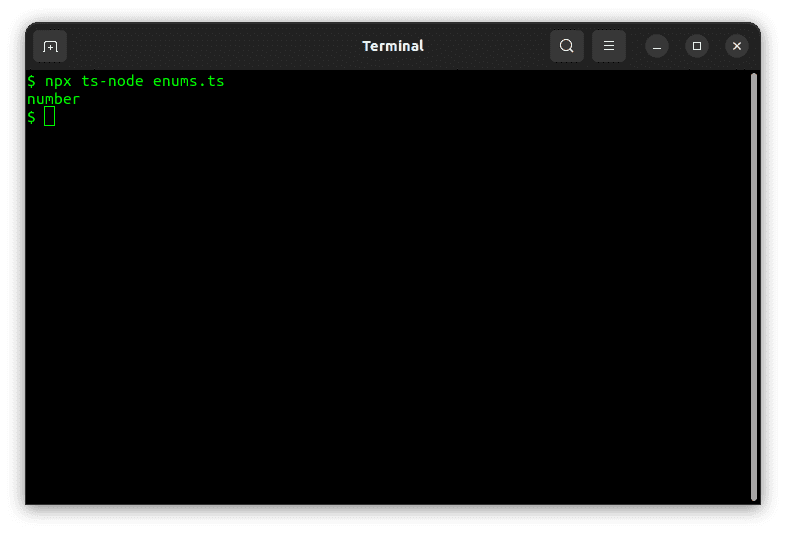Viewport: 786px width, 533px height.
Task: Maximize the Terminal window
Action: [x=697, y=46]
